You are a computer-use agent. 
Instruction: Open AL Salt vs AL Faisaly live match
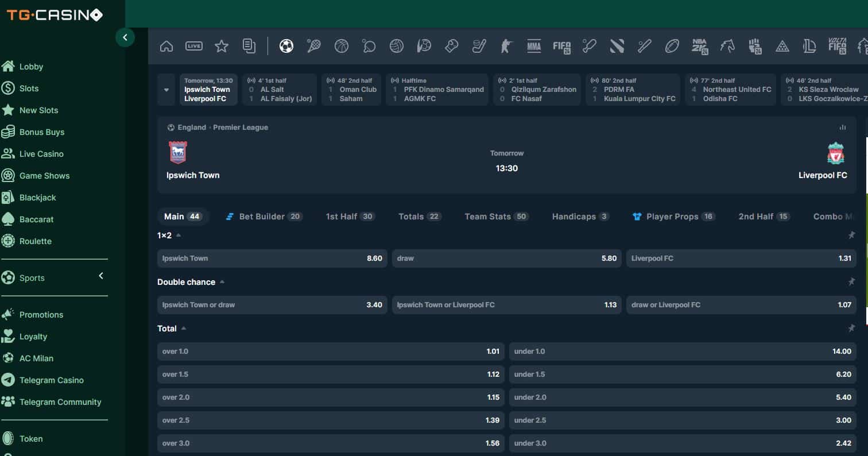tap(280, 90)
